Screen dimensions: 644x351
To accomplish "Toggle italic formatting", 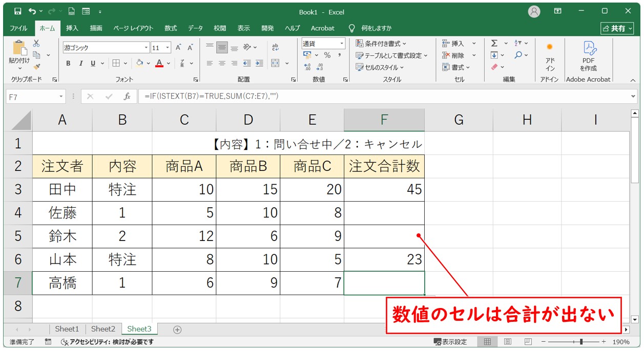I will pyautogui.click(x=80, y=63).
